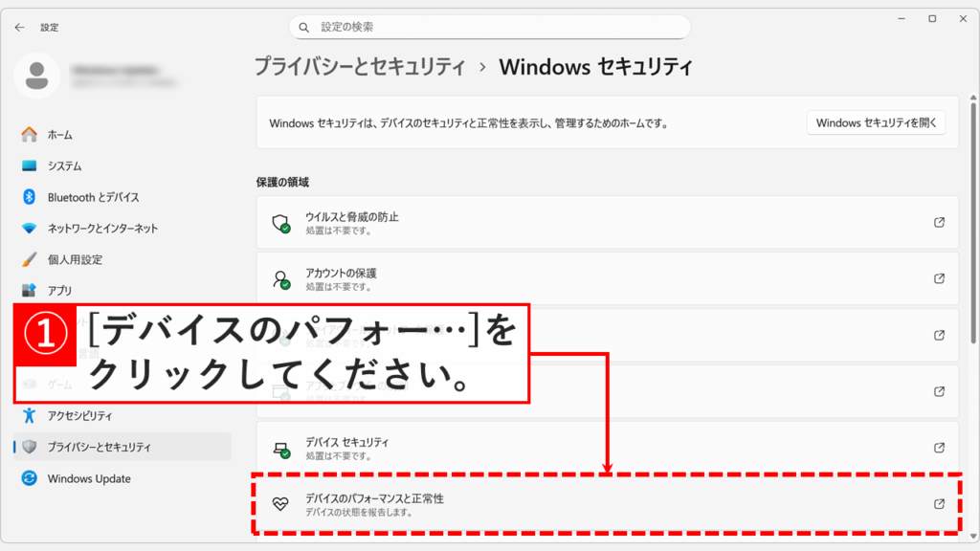Select ホーム in the sidebar

pos(57,135)
